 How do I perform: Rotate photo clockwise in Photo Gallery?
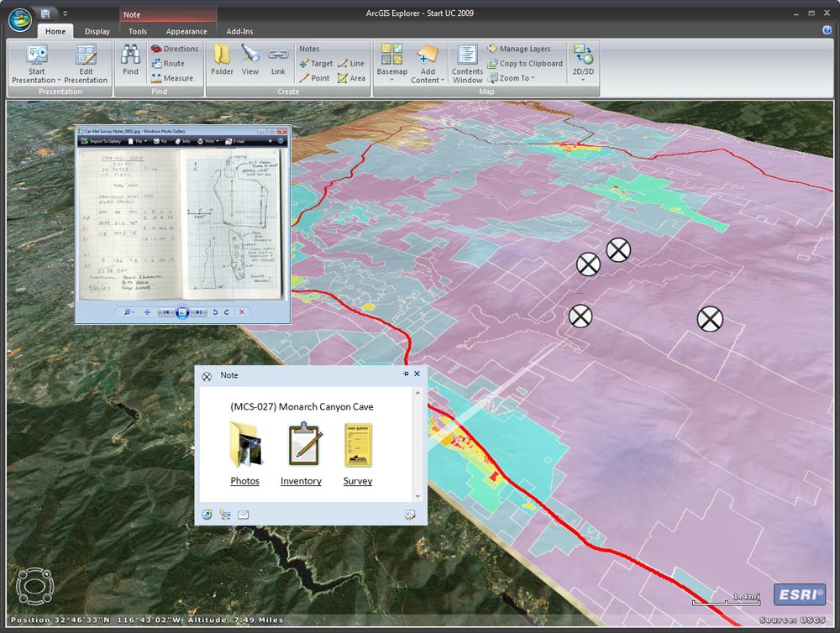[227, 312]
